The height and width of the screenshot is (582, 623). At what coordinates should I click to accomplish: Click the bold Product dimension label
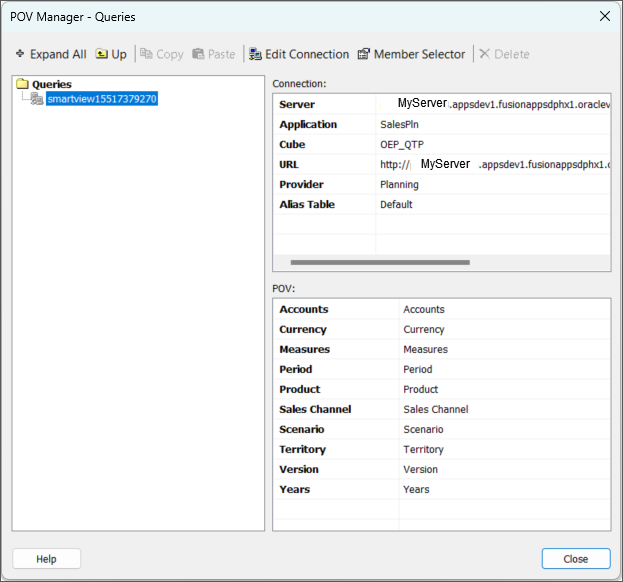[300, 389]
